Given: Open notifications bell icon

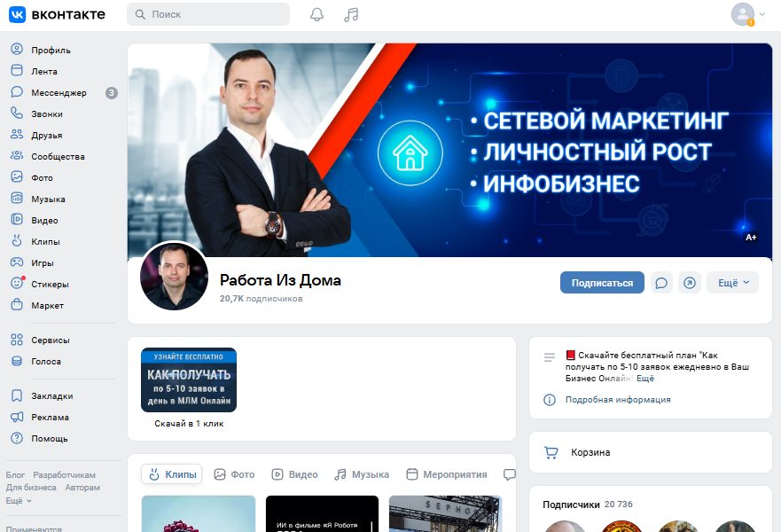Looking at the screenshot, I should tap(316, 14).
